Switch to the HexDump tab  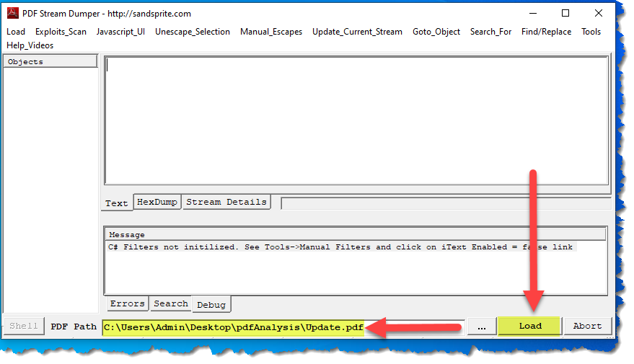[157, 203]
